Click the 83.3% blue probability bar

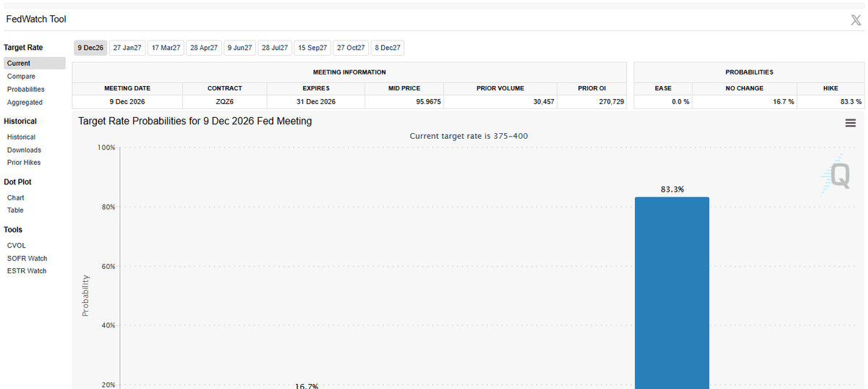pos(672,293)
